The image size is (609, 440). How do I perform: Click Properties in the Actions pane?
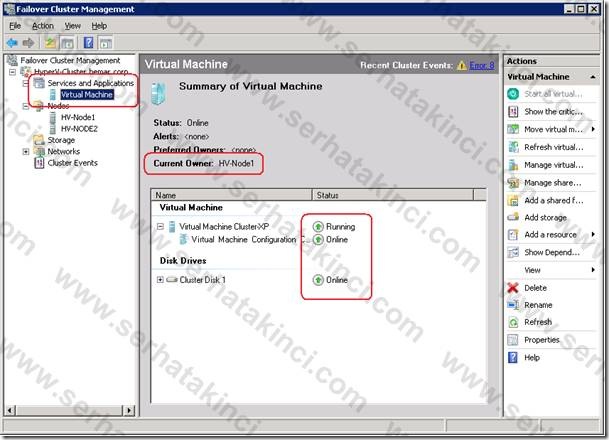[x=542, y=340]
